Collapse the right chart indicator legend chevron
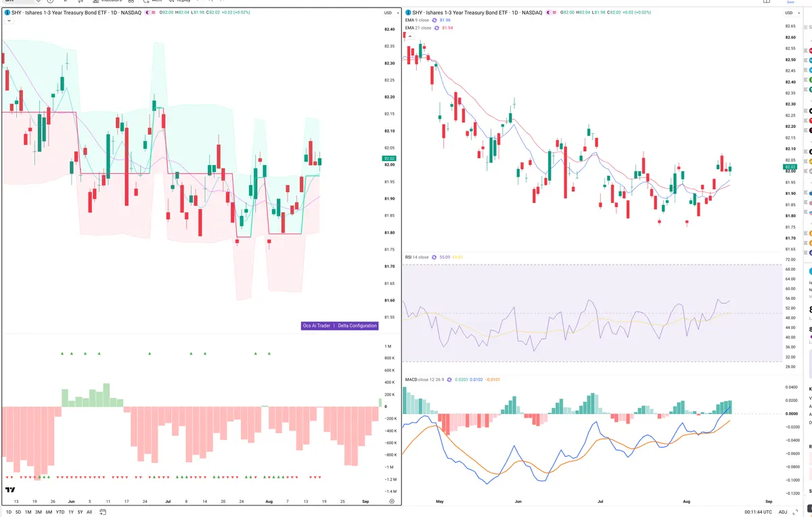The width and height of the screenshot is (812, 517). click(x=409, y=36)
